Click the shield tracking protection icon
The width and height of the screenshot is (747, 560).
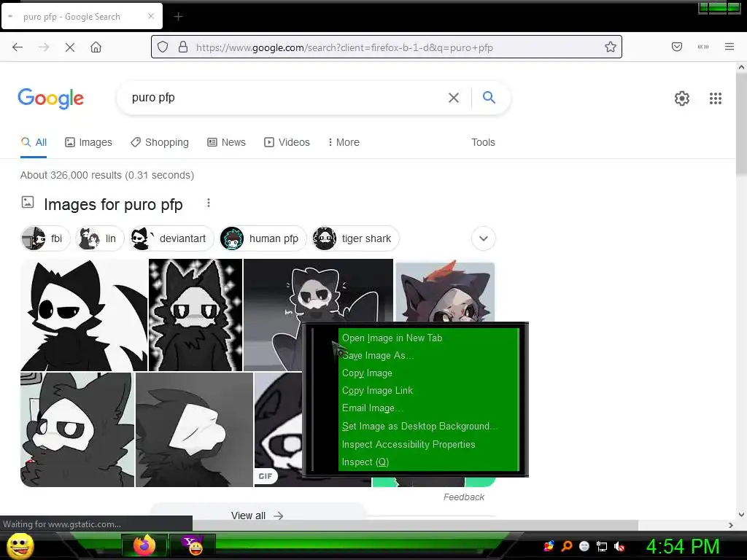pyautogui.click(x=163, y=47)
